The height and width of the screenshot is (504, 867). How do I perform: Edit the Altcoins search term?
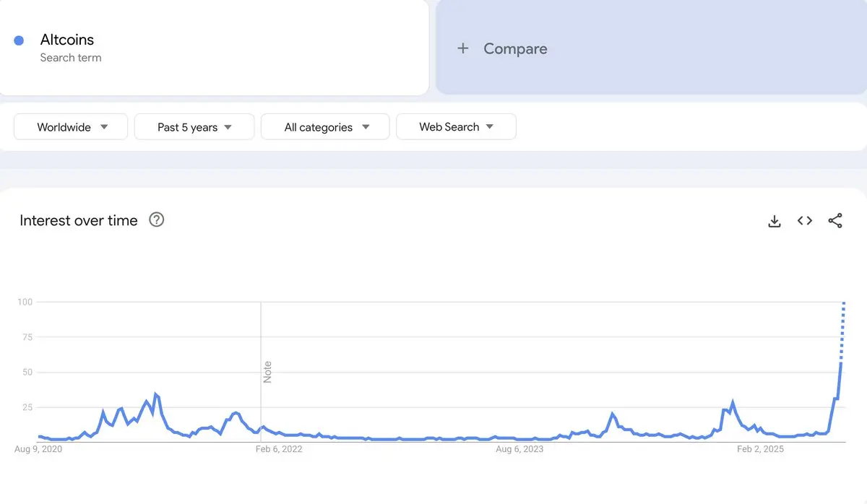(x=67, y=40)
